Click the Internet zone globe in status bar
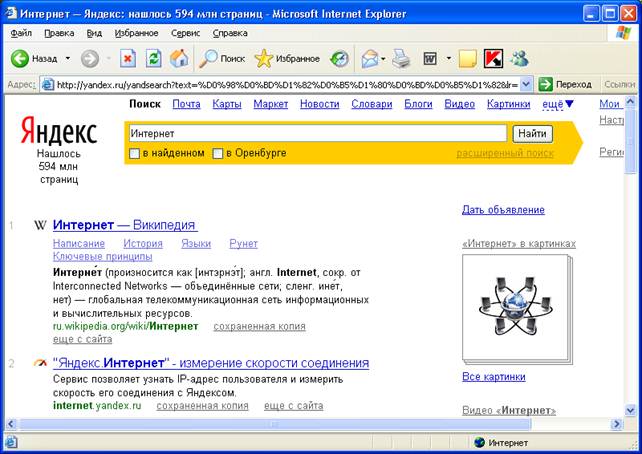 point(479,443)
